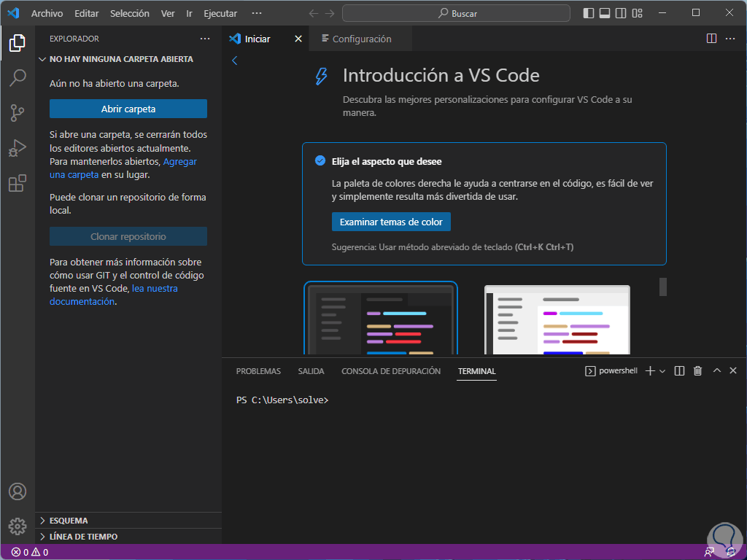Click the Buscar command center field
This screenshot has width=747, height=560.
457,13
